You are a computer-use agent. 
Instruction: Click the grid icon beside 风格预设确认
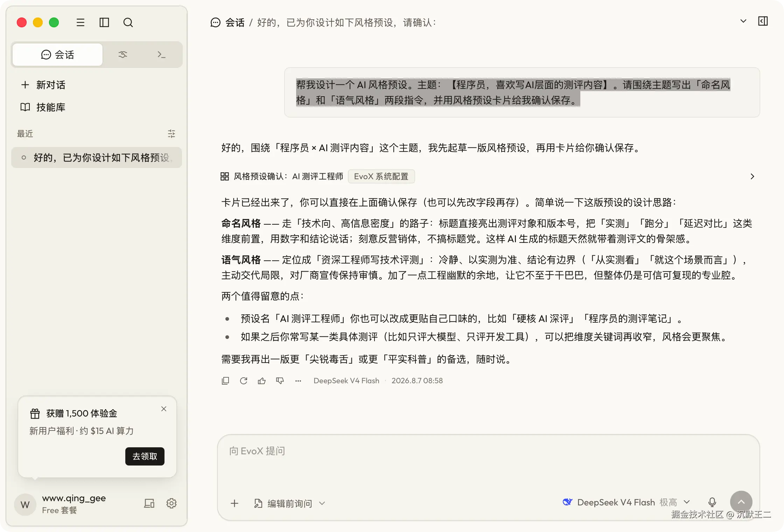[225, 176]
